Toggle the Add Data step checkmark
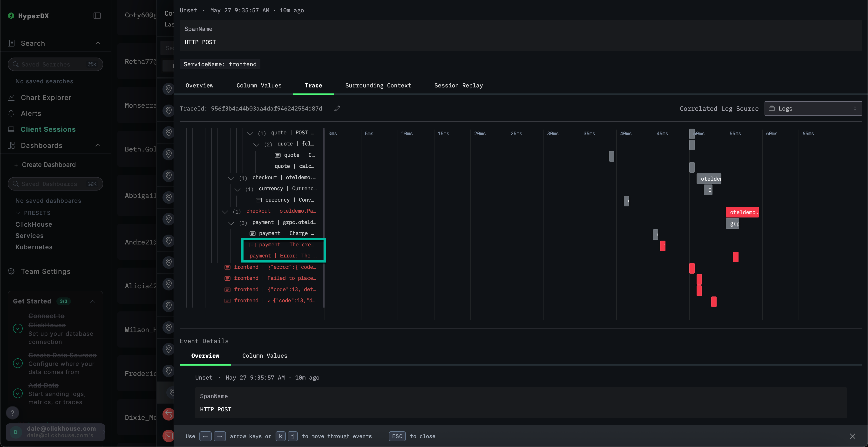 tap(18, 393)
